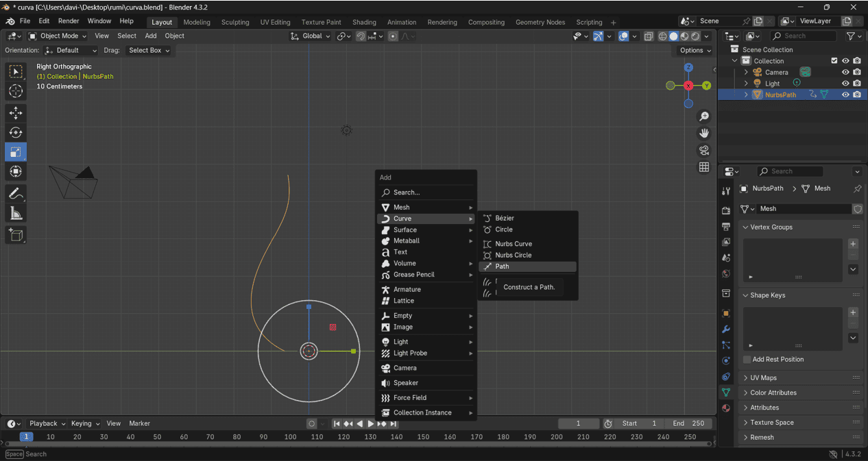Choose the Measure tool
The image size is (868, 461).
[16, 214]
